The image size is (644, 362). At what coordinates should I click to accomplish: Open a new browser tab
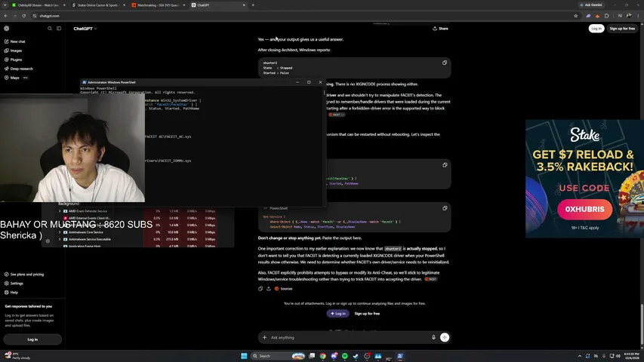[x=253, y=5]
